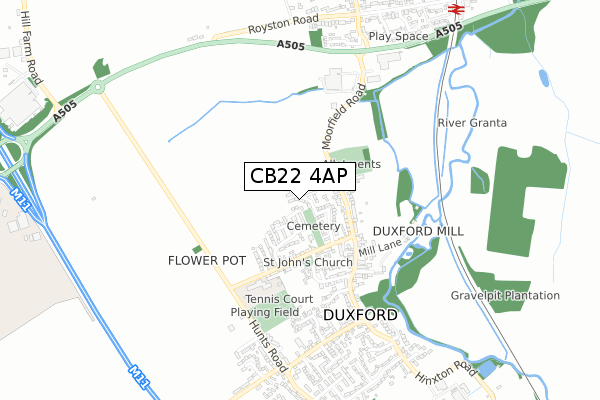Select the Gravelpit Plantation label
The height and width of the screenshot is (400, 600).
(505, 296)
